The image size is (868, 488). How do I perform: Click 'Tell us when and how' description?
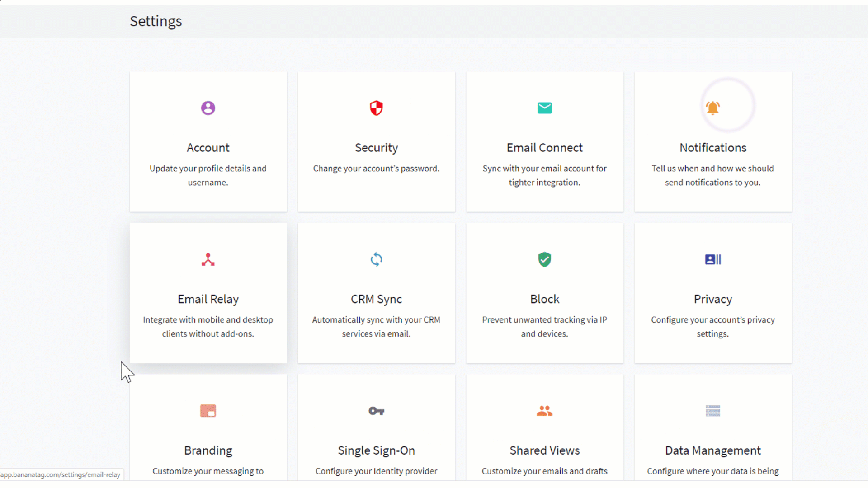click(712, 175)
